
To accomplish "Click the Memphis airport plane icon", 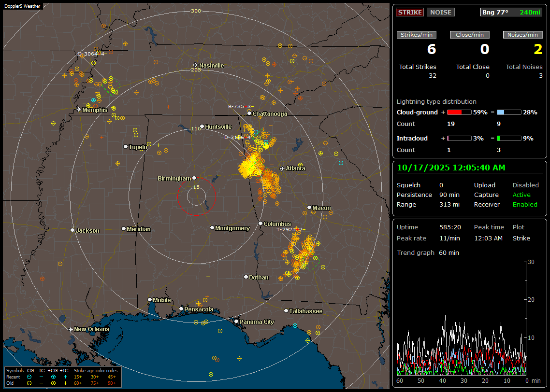I will click(79, 110).
